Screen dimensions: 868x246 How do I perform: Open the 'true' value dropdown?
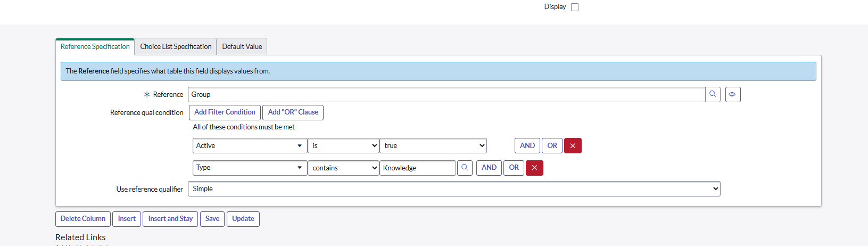point(433,145)
